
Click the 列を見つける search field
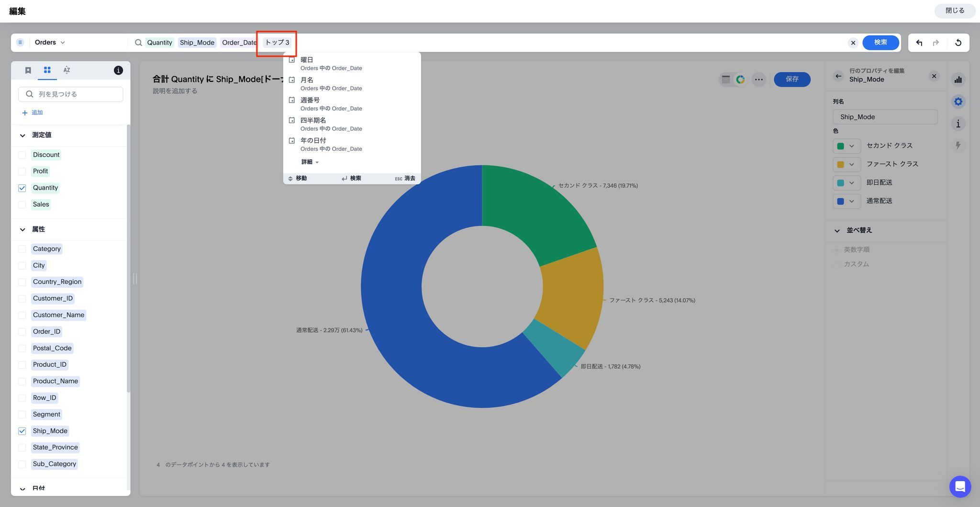point(70,94)
